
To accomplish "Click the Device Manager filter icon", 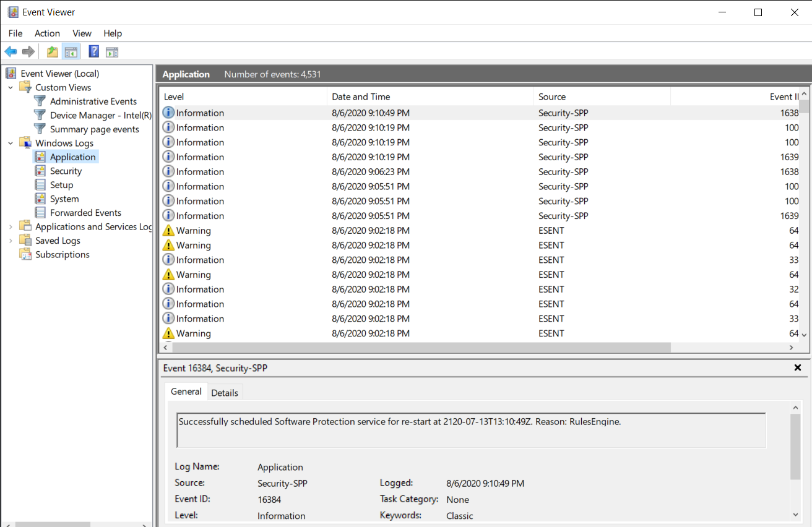I will click(x=40, y=115).
